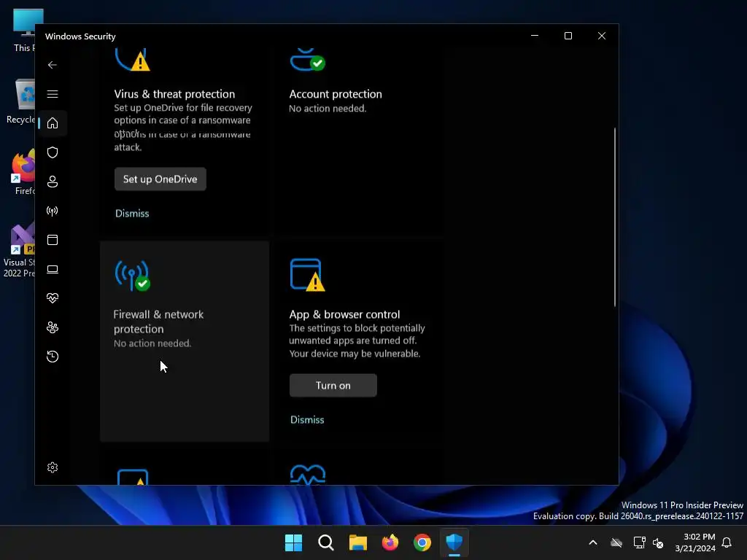Click the Firewall & network protection tile icon
The width and height of the screenshot is (747, 560).
click(133, 275)
